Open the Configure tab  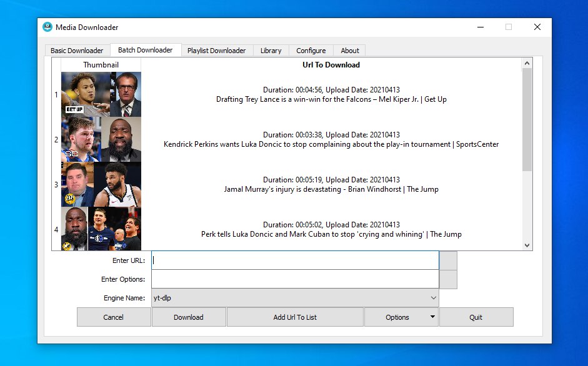coord(311,50)
